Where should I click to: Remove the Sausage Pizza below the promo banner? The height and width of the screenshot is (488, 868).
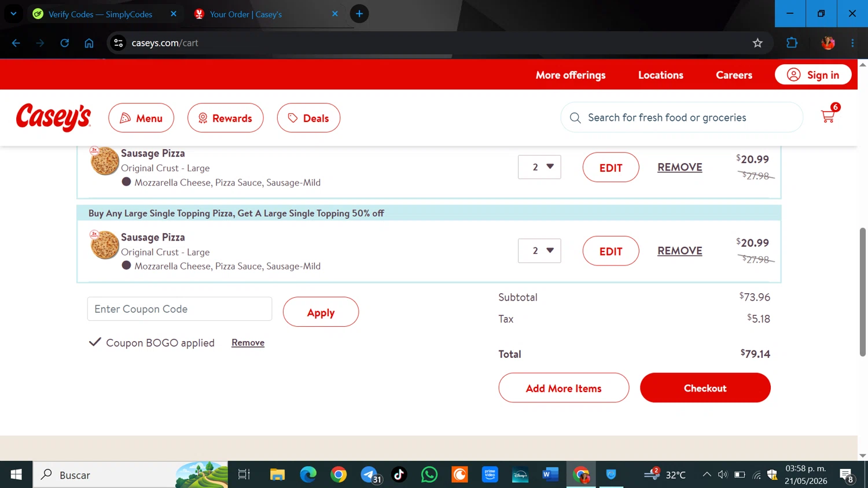[680, 251]
